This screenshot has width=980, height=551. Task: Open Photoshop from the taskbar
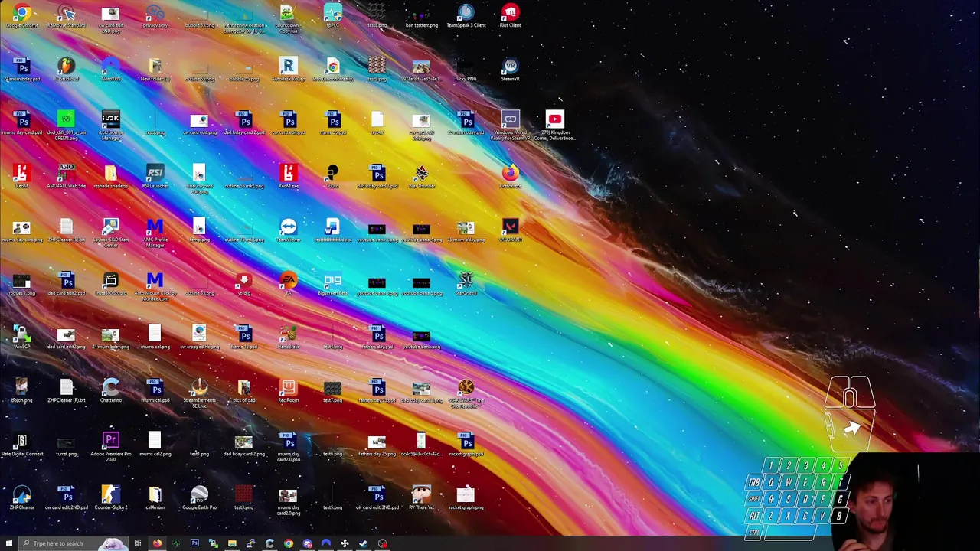pyautogui.click(x=194, y=543)
